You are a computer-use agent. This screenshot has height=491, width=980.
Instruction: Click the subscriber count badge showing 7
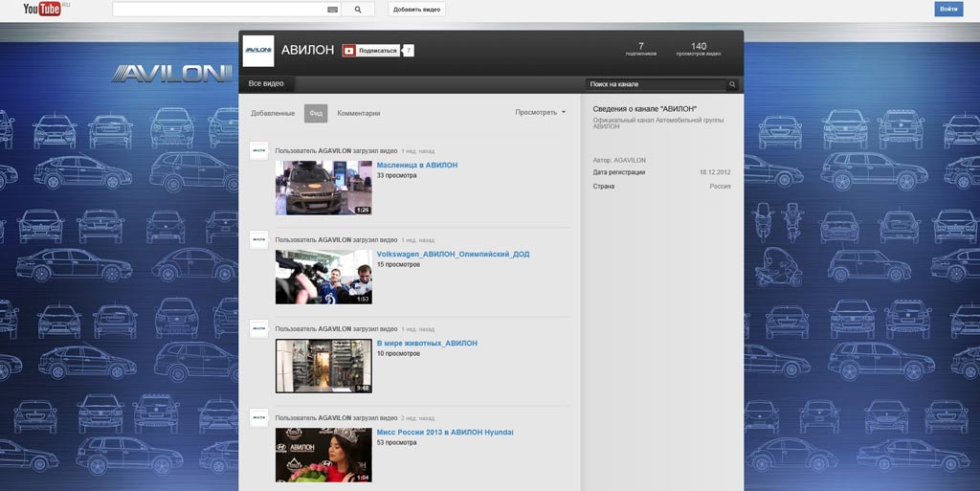[x=408, y=51]
